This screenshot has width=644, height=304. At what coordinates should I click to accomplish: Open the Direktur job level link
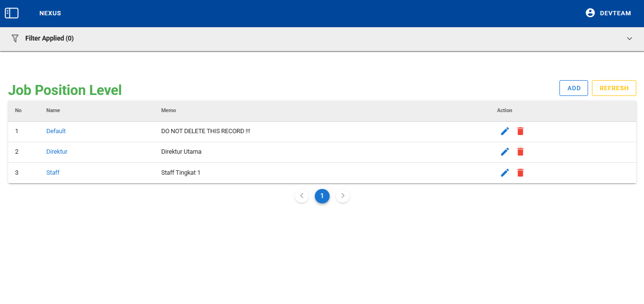[x=57, y=152]
